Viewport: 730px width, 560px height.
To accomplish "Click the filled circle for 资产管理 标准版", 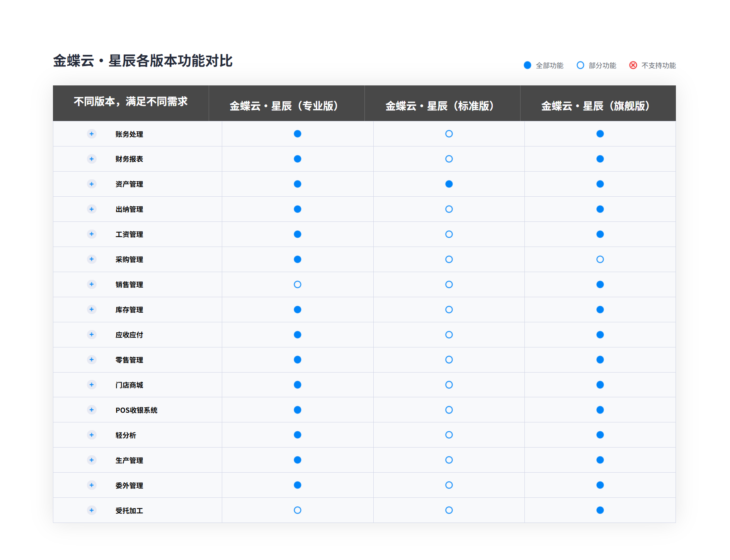I will tap(449, 184).
